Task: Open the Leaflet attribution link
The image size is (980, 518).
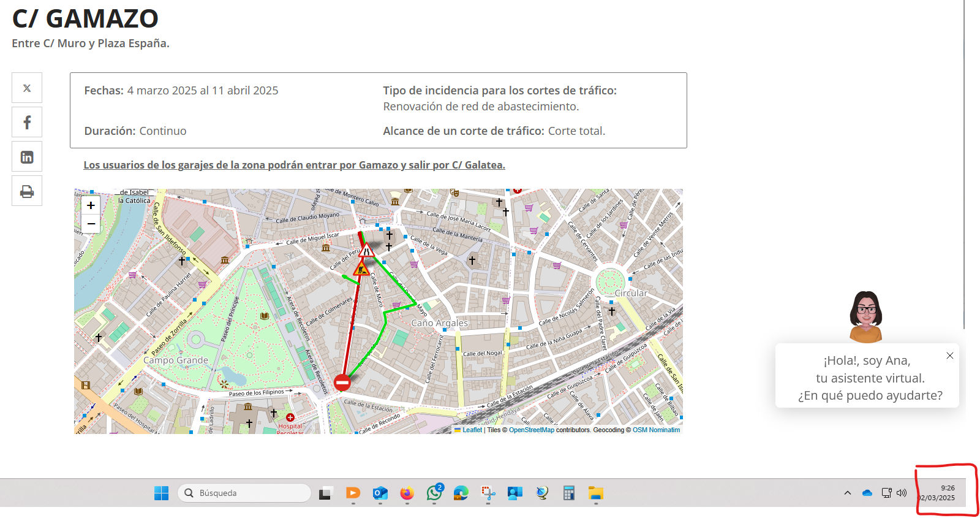Action: (x=472, y=430)
